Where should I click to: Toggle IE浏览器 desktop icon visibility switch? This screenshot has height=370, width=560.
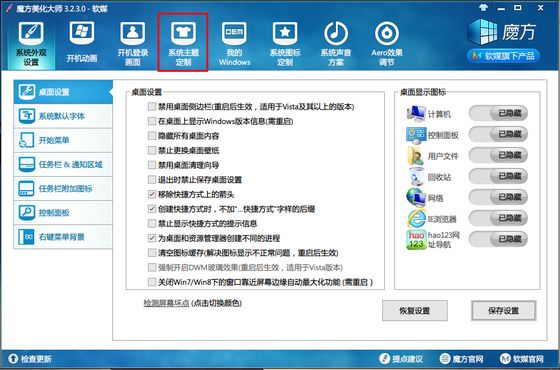tap(498, 218)
